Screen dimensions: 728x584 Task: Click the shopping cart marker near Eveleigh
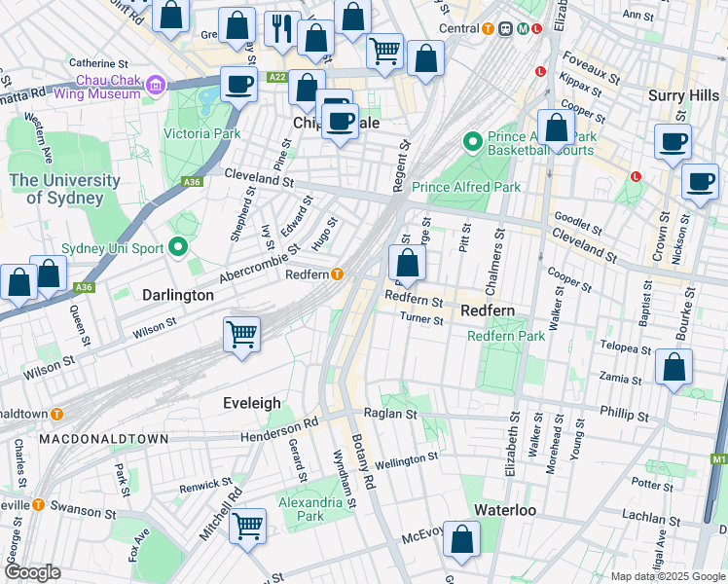click(241, 338)
